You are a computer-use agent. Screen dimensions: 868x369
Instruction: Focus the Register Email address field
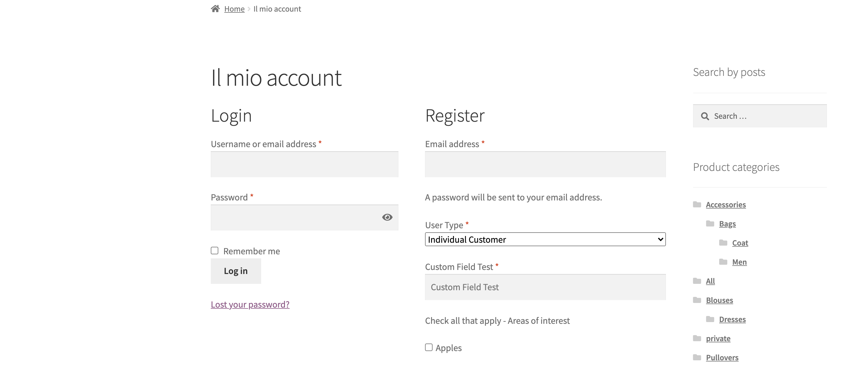[545, 165]
